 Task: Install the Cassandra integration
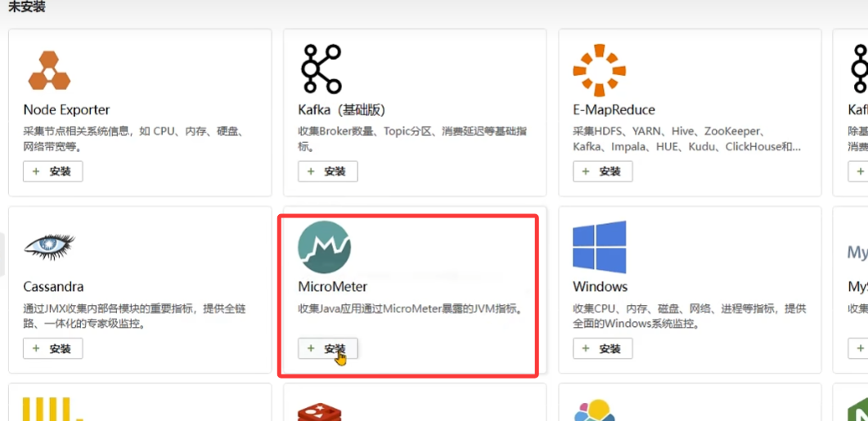tap(53, 348)
